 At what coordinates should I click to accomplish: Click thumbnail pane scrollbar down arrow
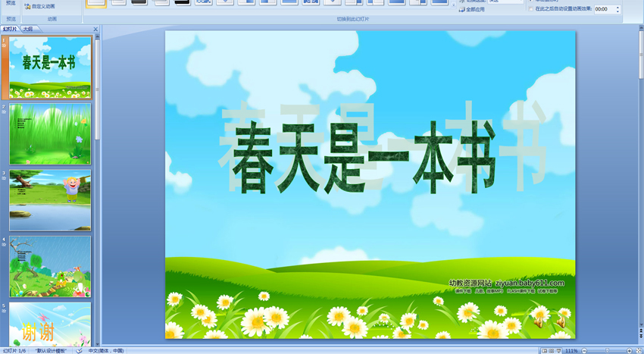click(97, 343)
